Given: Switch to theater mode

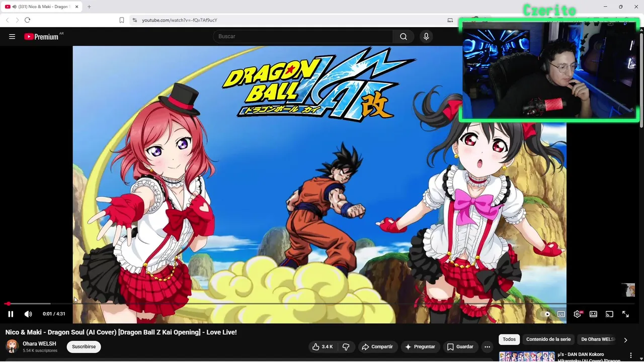Looking at the screenshot, I should [594, 314].
